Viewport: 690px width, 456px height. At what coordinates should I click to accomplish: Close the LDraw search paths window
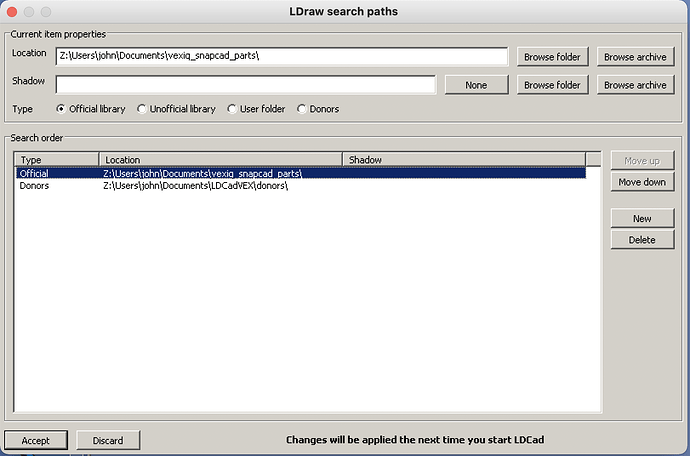pyautogui.click(x=12, y=12)
